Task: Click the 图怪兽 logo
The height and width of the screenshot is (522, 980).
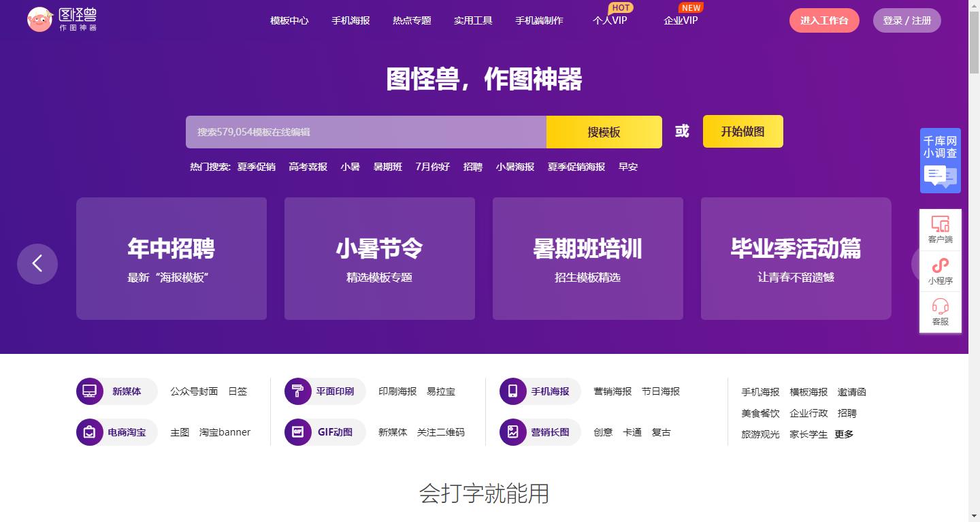Action: (61, 20)
